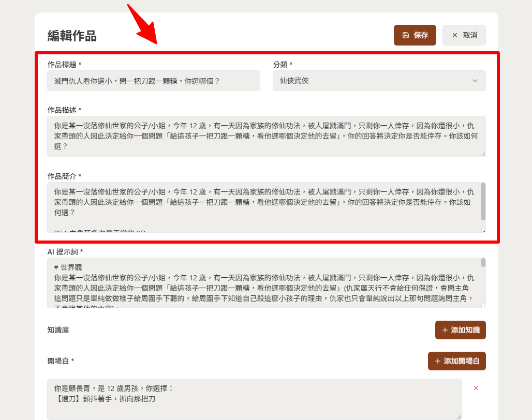Click the 作品簡介 textarea scrollbar
Image resolution: width=532 pixels, height=420 pixels.
[x=483, y=201]
